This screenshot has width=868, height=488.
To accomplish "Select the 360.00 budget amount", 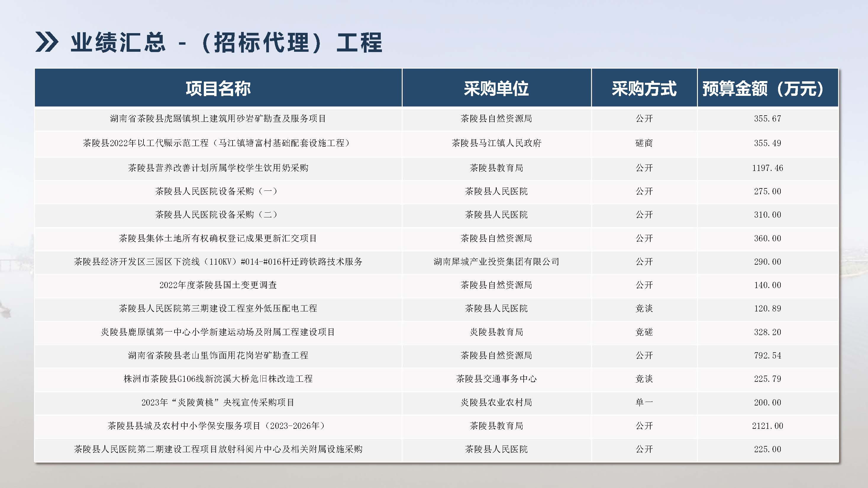I will pos(767,238).
